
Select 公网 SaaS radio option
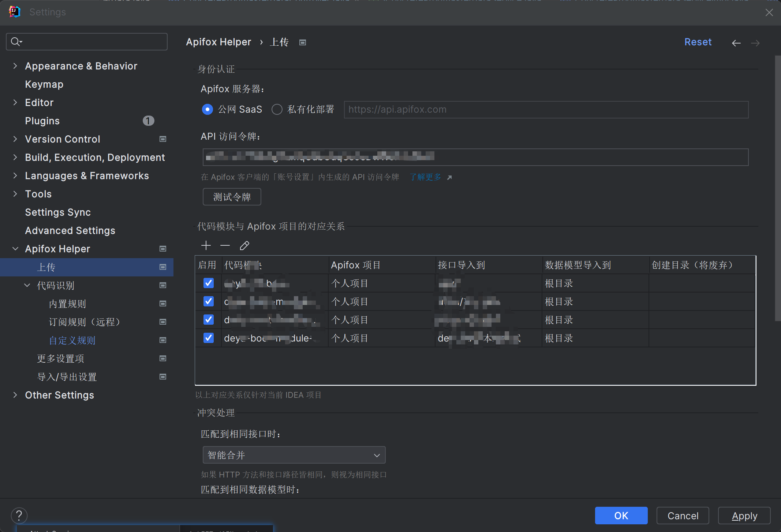tap(208, 109)
